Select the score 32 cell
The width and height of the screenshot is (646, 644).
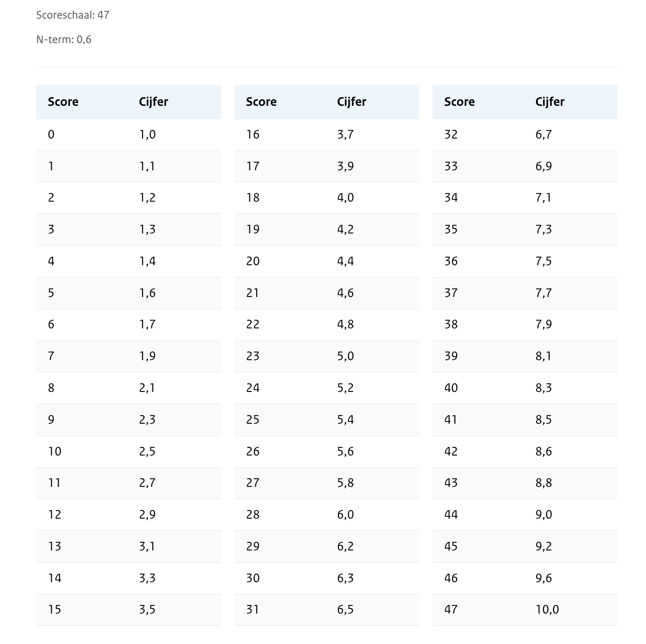pos(451,134)
